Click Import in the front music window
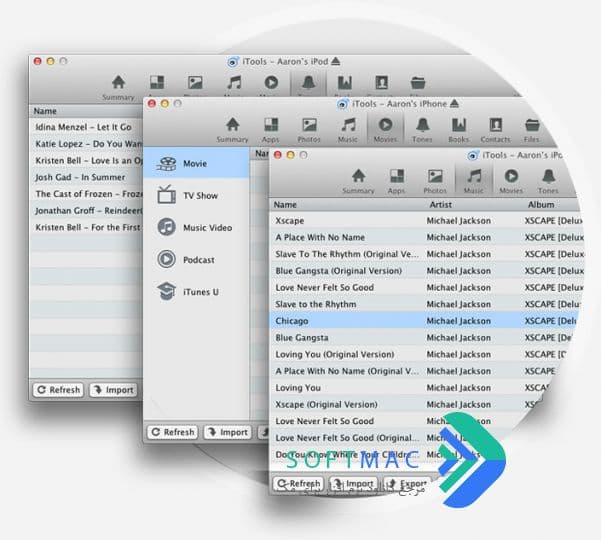Screen dimensions: 601x540 (x=353, y=484)
